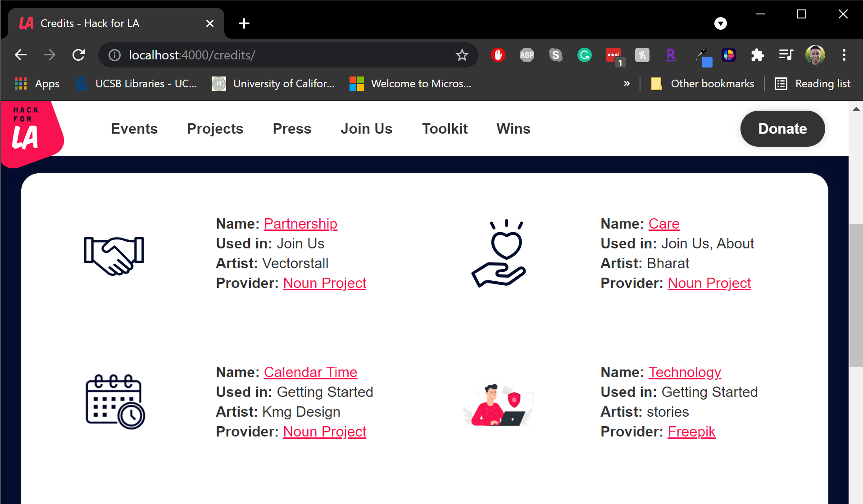Open the gray S extension icon
The image size is (863, 504).
click(555, 55)
